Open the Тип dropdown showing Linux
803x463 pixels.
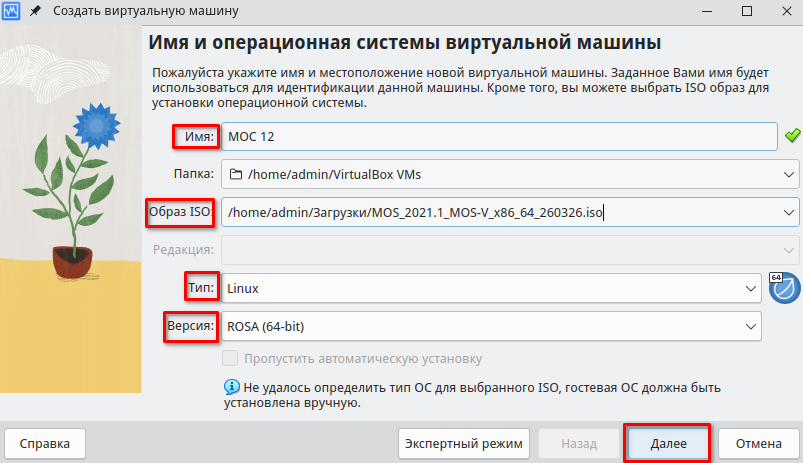coord(752,288)
